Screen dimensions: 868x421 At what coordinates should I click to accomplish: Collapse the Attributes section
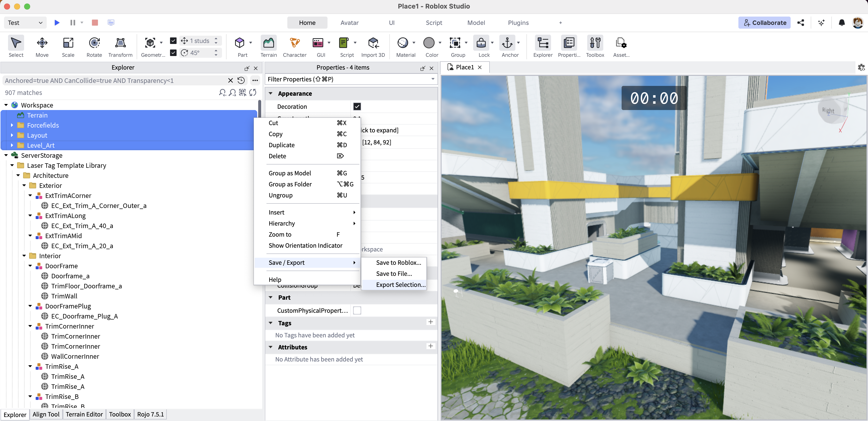(270, 347)
